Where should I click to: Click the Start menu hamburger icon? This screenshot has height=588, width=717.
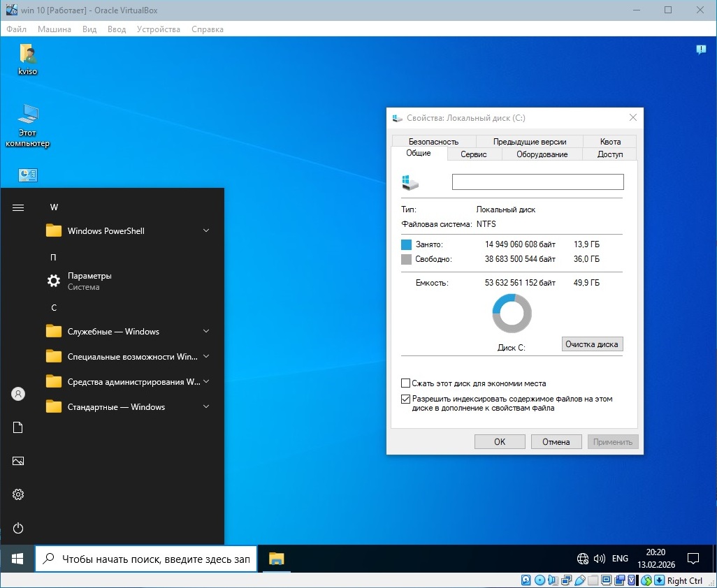[18, 207]
